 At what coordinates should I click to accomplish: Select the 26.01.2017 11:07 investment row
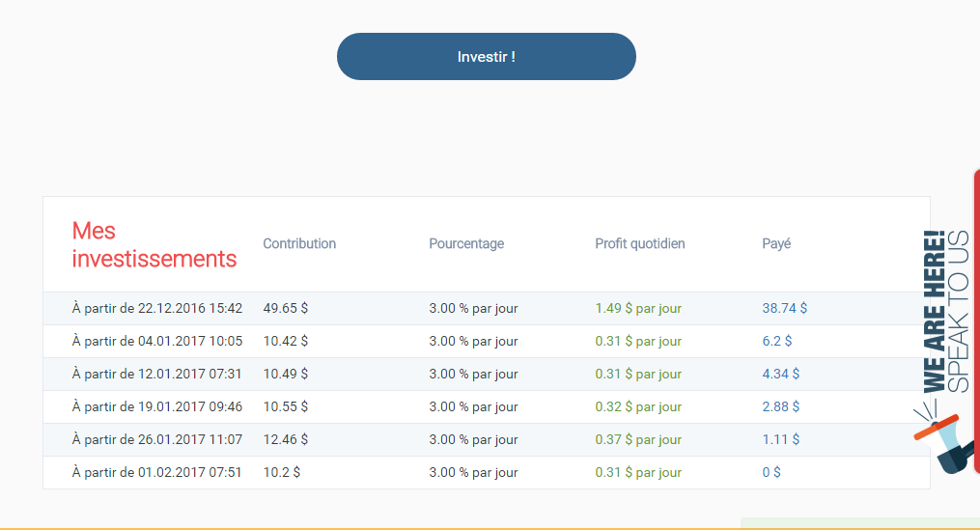click(x=487, y=439)
